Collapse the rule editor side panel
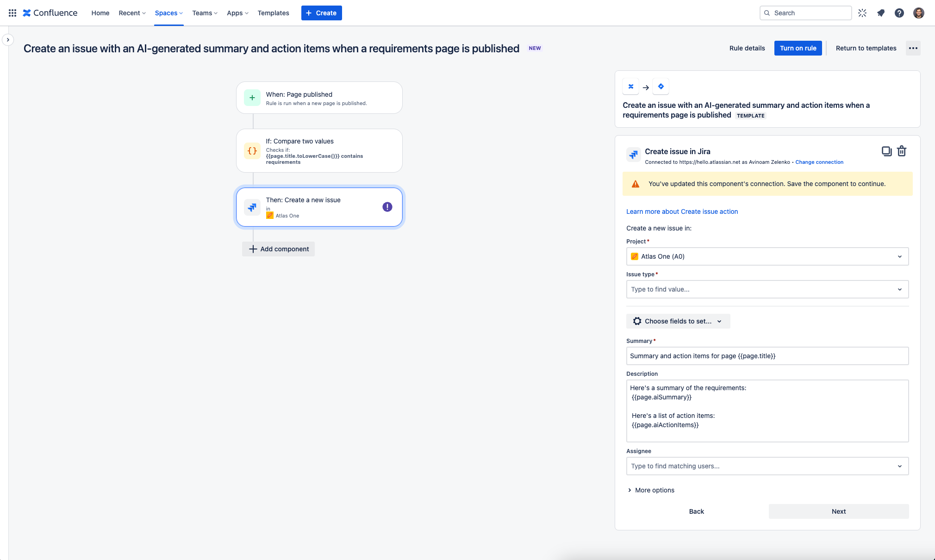The height and width of the screenshot is (560, 935). click(x=8, y=40)
